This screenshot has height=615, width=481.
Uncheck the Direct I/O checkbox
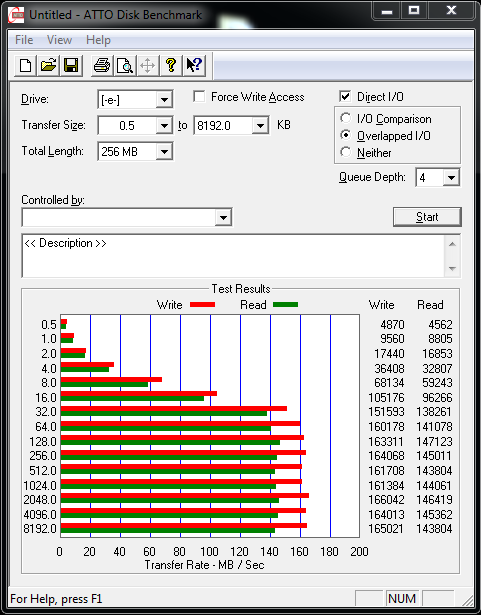click(x=345, y=96)
